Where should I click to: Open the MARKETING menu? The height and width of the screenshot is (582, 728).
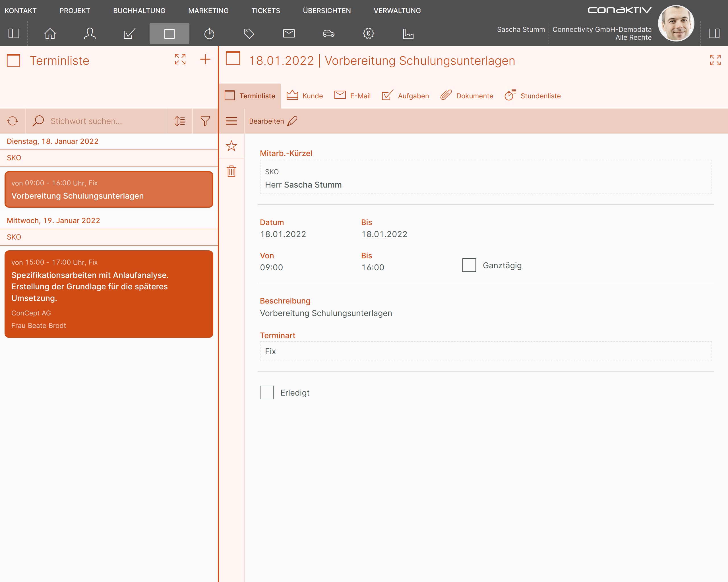(x=208, y=11)
